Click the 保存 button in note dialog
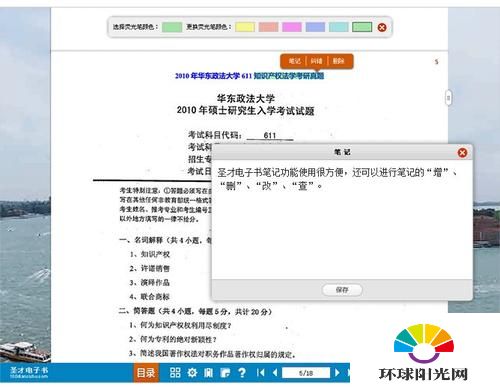The image size is (500, 390). [342, 290]
